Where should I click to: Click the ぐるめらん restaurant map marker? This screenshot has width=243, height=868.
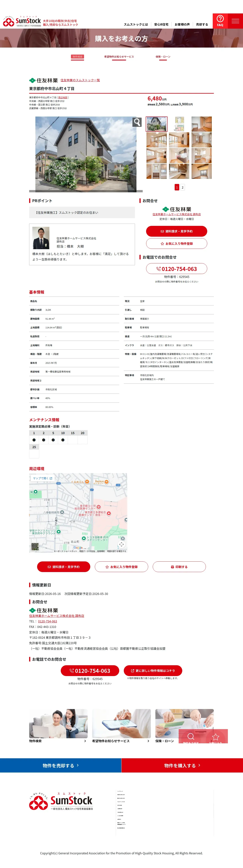click(87, 482)
